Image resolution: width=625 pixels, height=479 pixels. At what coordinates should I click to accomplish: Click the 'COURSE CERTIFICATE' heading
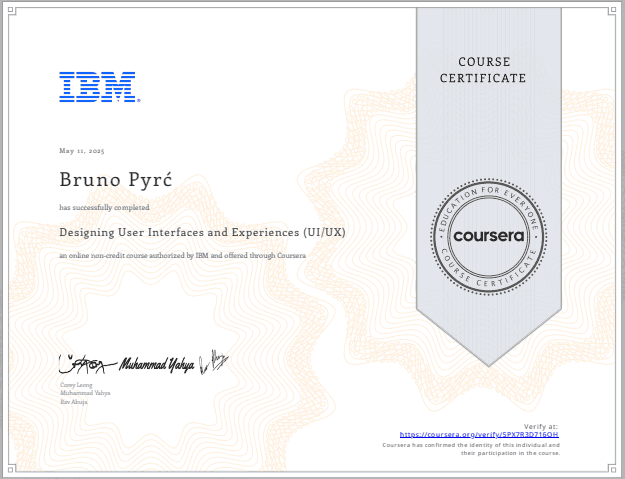(483, 70)
